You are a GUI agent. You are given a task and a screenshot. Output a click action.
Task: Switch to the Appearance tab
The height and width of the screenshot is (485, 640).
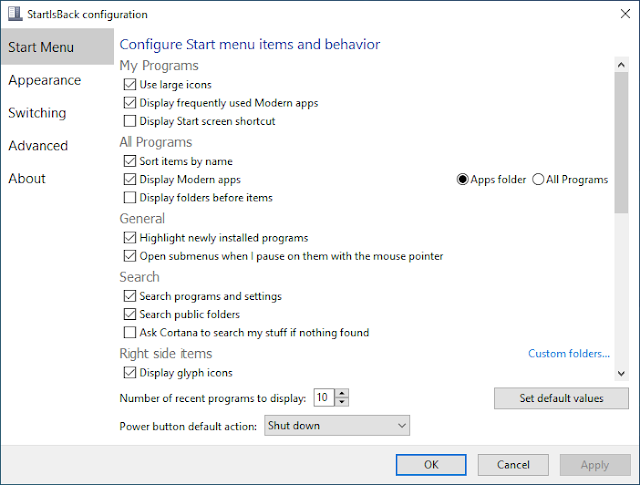(44, 80)
